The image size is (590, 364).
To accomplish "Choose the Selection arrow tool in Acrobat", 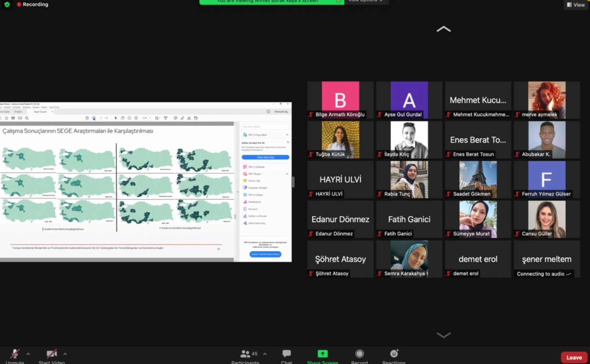I will coord(115,118).
